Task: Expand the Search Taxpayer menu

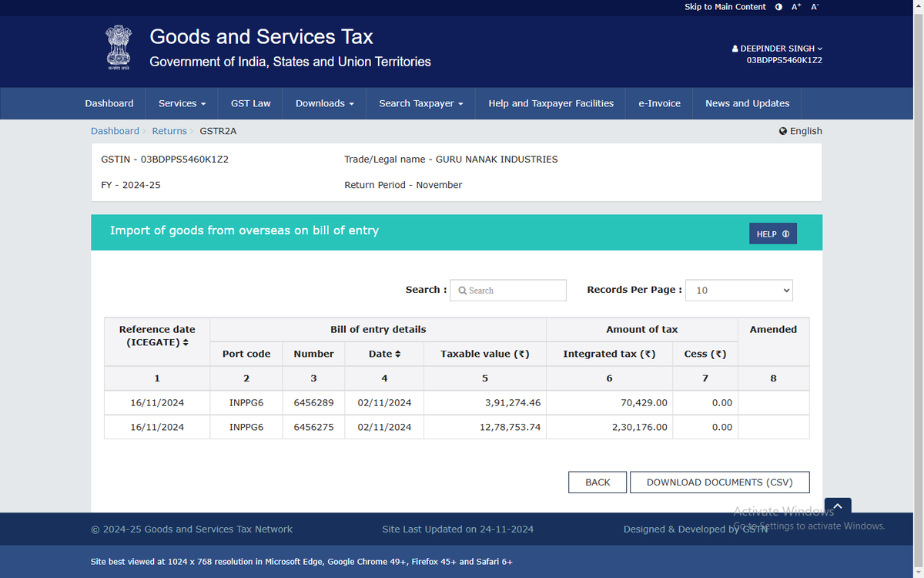Action: pos(420,103)
